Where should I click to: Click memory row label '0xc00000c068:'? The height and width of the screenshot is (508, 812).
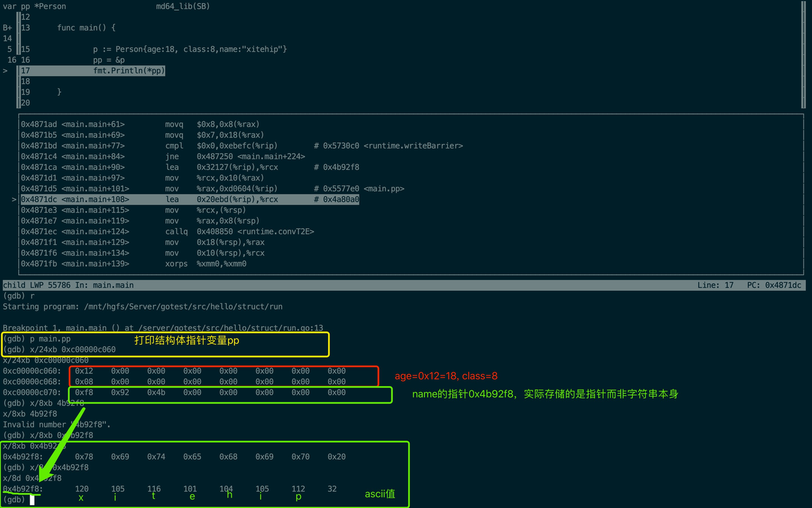pyautogui.click(x=32, y=381)
